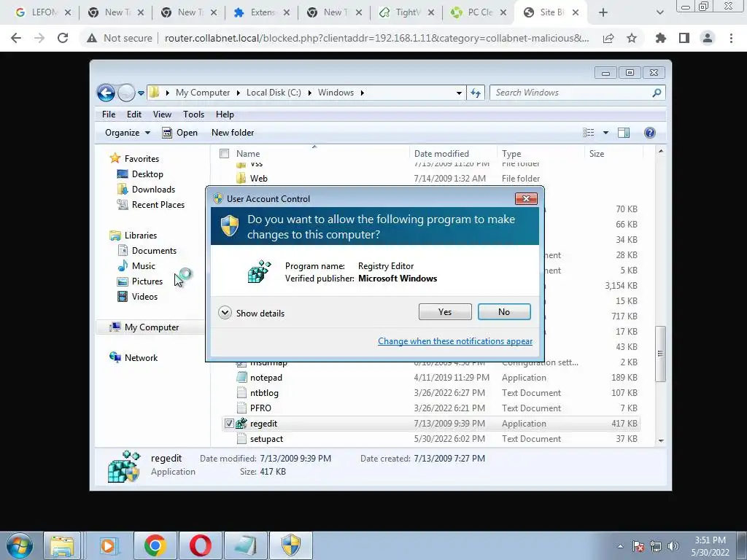Select the setupact text document

pos(430,438)
